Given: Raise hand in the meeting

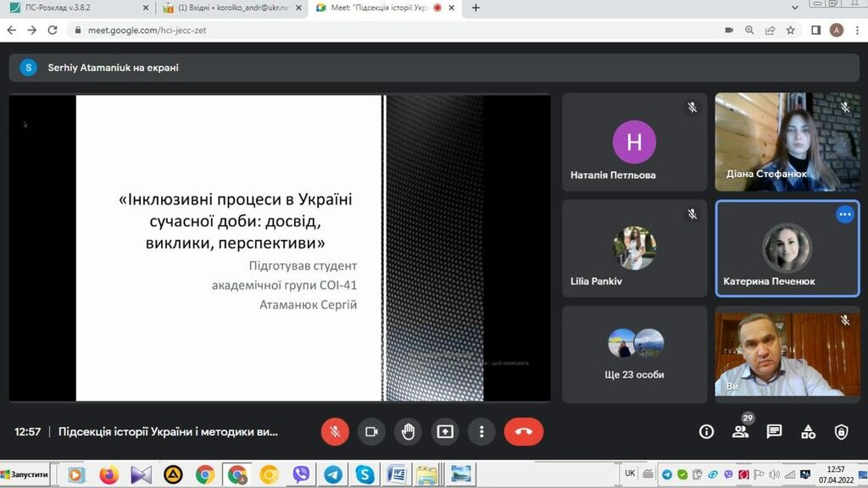Looking at the screenshot, I should click(408, 431).
